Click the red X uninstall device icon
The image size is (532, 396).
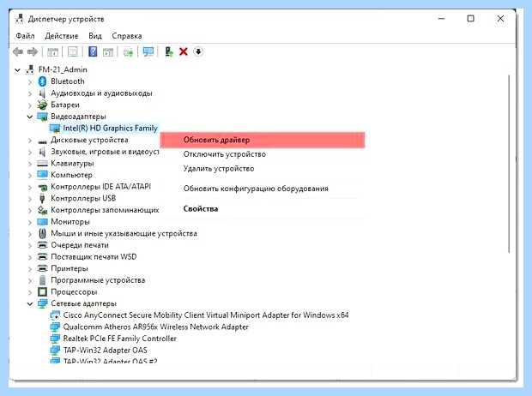(184, 52)
